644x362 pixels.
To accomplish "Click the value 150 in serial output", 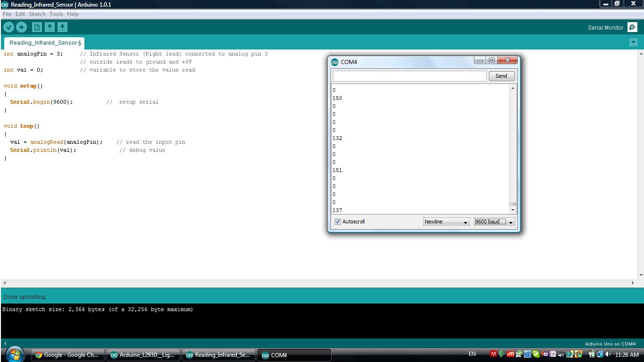I will pos(337,98).
